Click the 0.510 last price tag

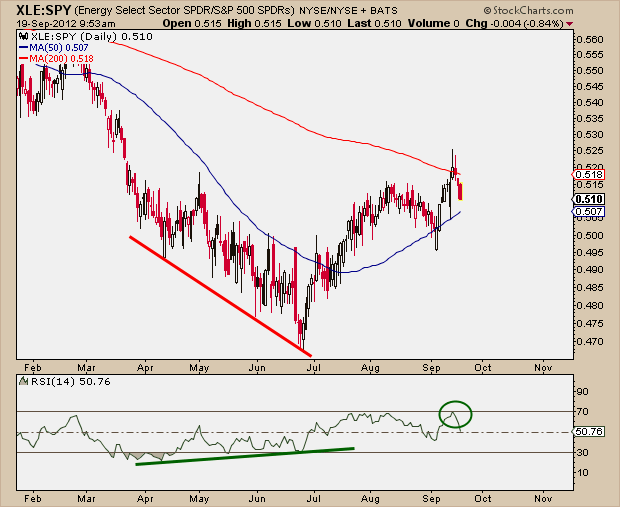(x=588, y=199)
